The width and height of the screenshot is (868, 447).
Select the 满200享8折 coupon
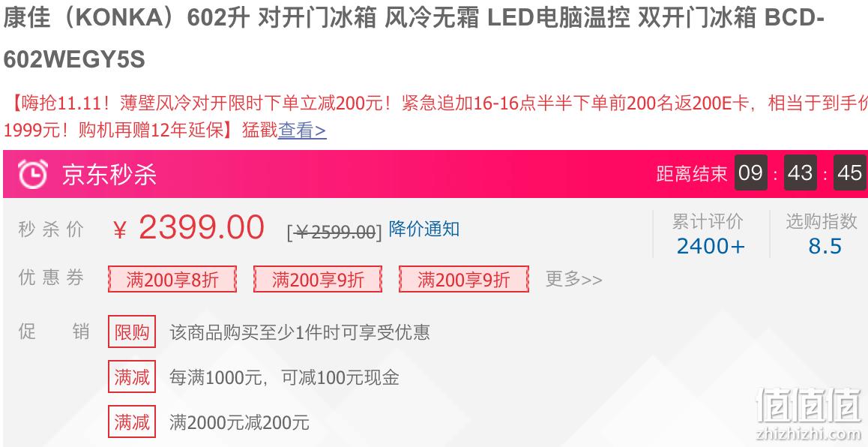[172, 279]
